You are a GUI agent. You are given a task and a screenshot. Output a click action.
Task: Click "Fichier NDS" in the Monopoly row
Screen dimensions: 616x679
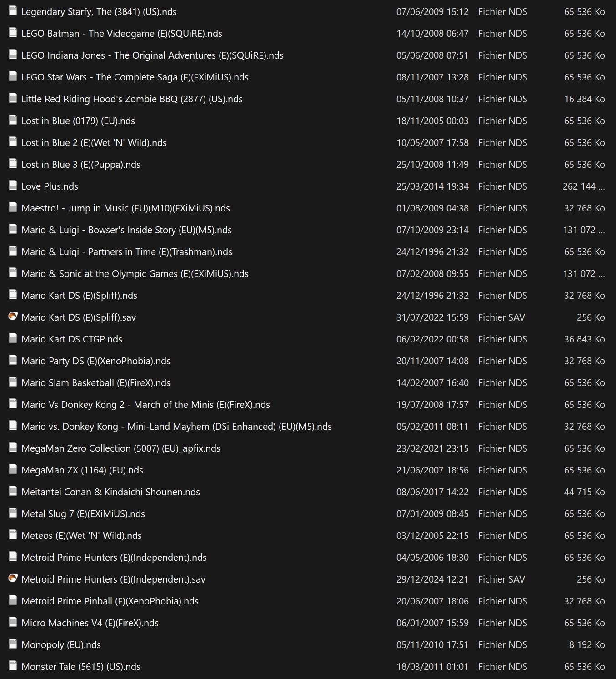pos(503,645)
